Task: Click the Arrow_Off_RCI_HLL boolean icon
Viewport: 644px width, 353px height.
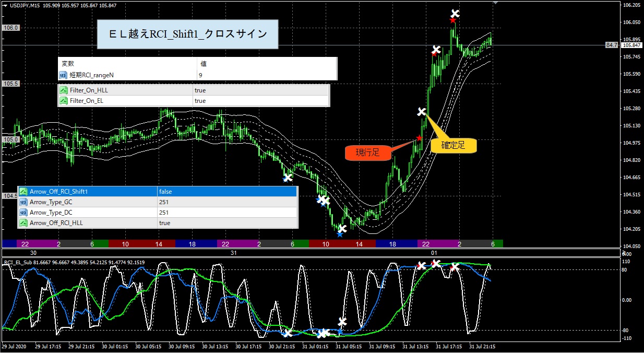Action: [x=23, y=223]
